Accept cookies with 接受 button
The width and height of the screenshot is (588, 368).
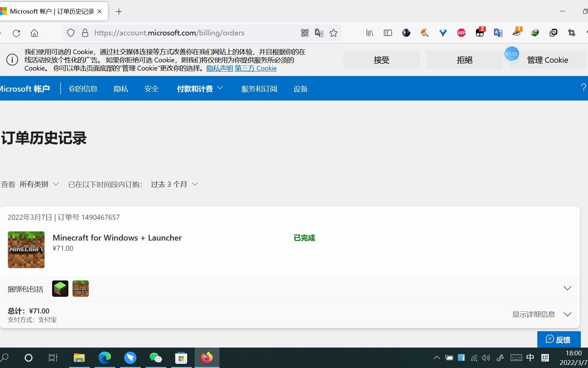point(381,60)
